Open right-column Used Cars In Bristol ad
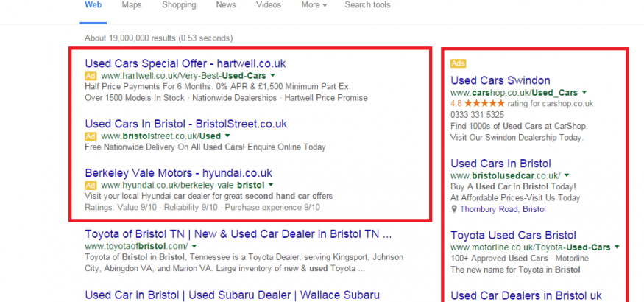Image resolution: width=644 pixels, height=302 pixels. point(500,164)
